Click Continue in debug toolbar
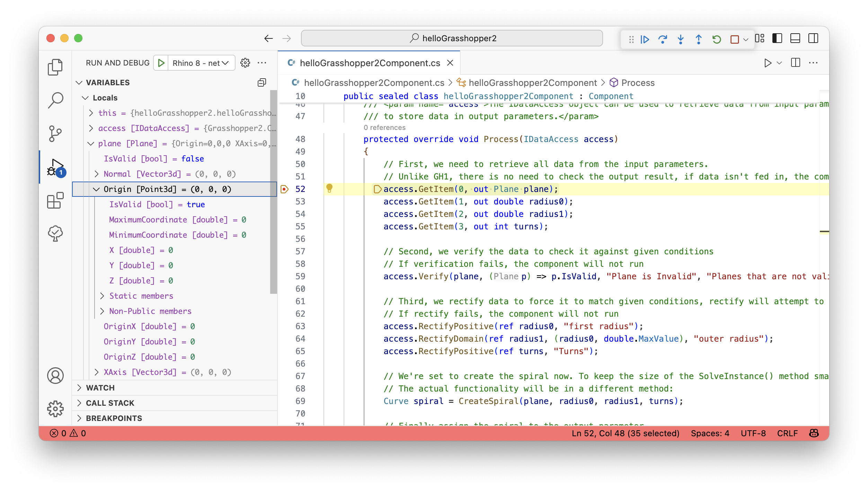 645,39
